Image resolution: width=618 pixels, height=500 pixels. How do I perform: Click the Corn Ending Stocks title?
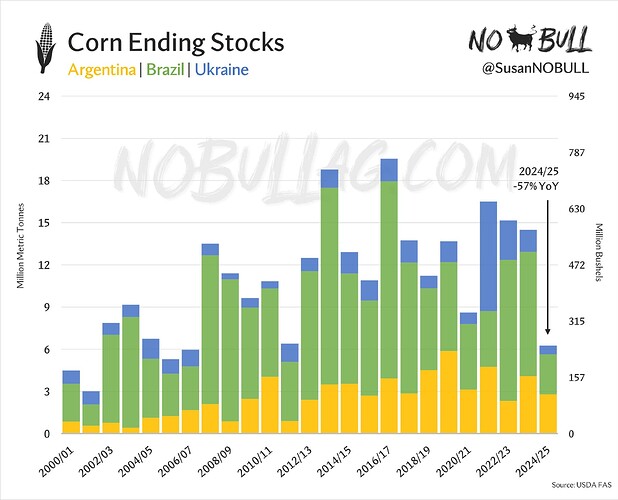point(176,42)
